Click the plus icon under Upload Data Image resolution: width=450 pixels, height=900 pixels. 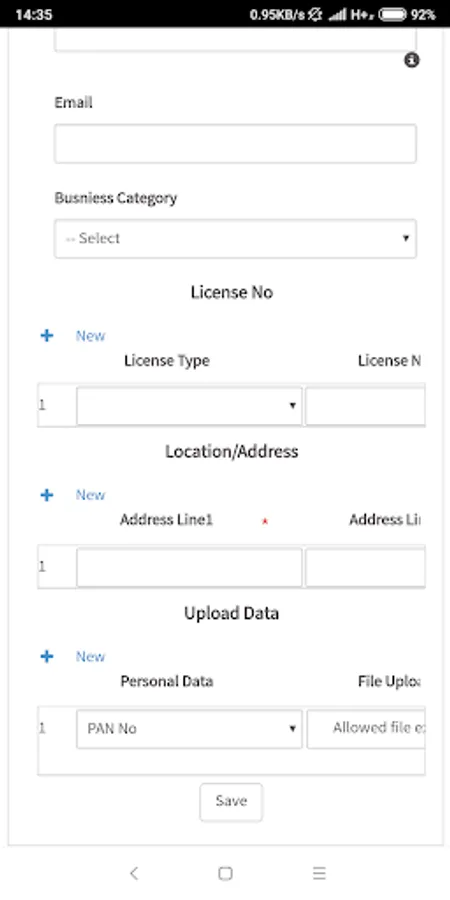[x=47, y=657]
